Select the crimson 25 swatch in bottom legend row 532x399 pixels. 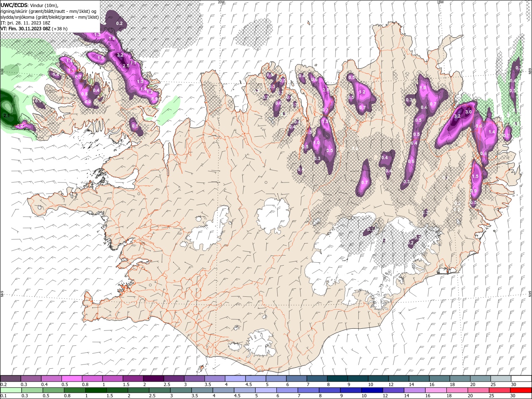click(500, 390)
